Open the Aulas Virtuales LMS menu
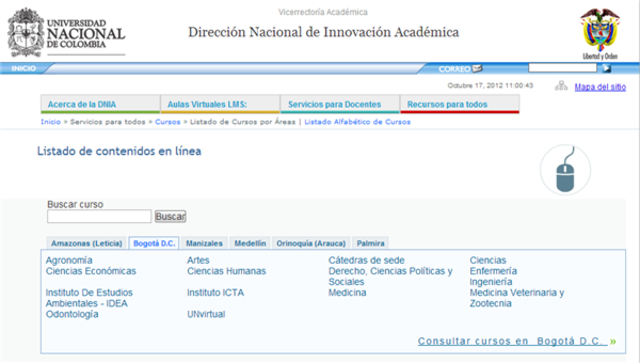The width and height of the screenshot is (640, 363). [220, 104]
